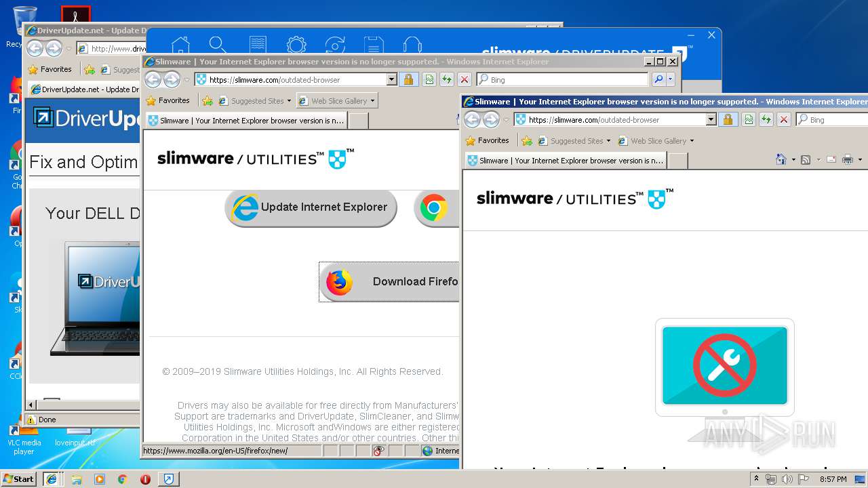Toggle compatibility view in middle IE window
This screenshot has width=868, height=488.
(429, 79)
